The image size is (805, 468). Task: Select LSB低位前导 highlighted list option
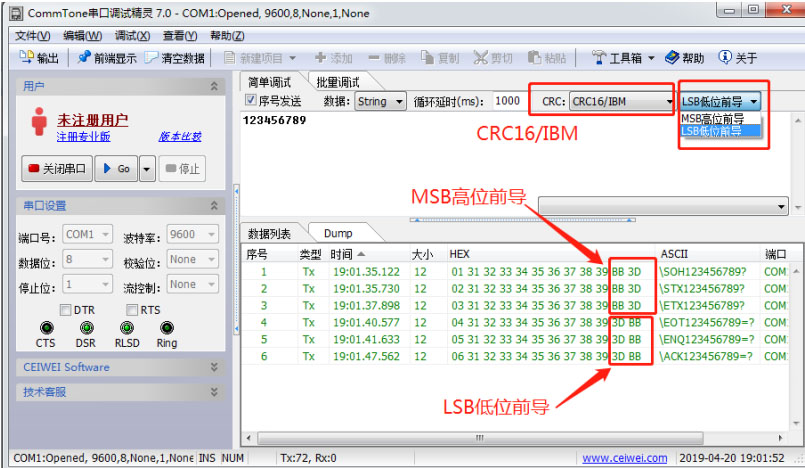click(x=720, y=131)
